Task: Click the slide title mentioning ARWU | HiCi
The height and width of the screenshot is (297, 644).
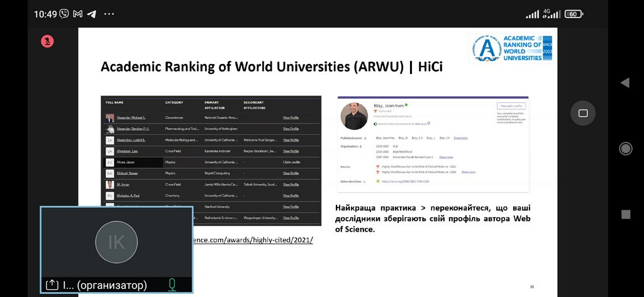Action: point(272,67)
